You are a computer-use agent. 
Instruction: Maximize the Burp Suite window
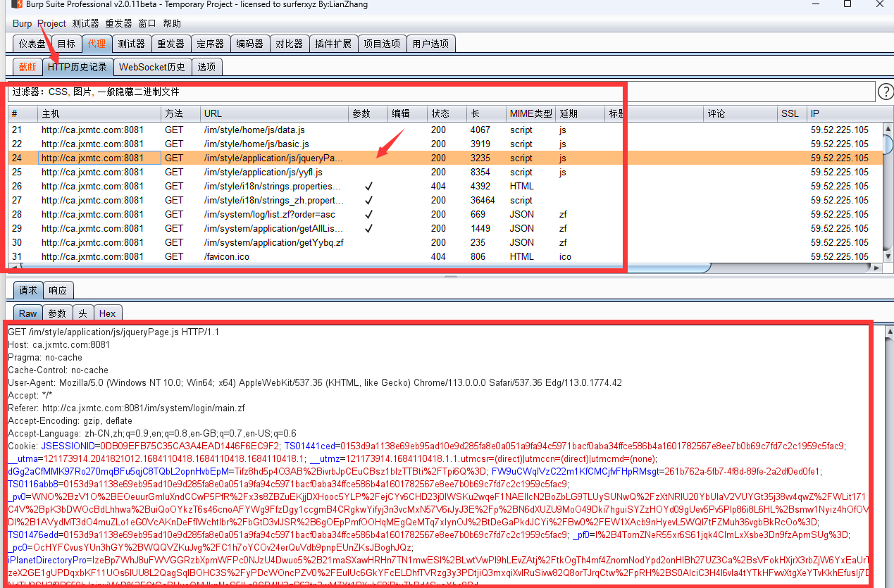(848, 5)
